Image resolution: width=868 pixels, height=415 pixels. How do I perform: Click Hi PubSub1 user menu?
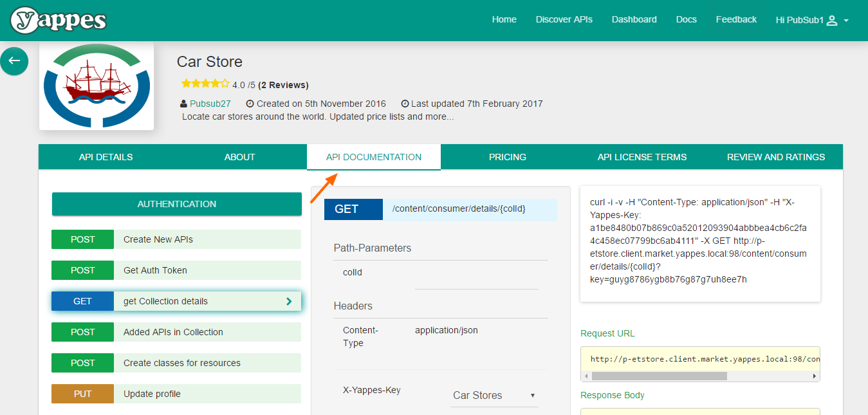pyautogui.click(x=813, y=21)
